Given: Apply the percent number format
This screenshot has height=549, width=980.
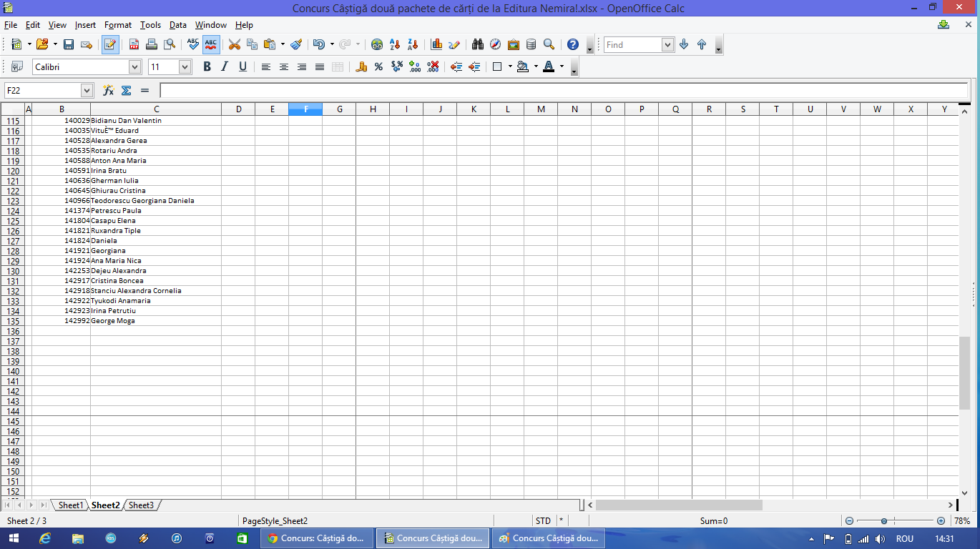Looking at the screenshot, I should (378, 66).
